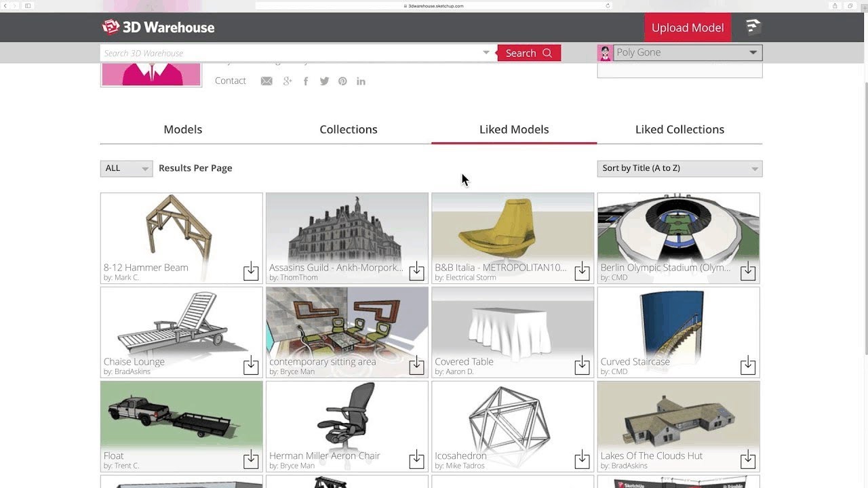Viewport: 868px width, 488px height.
Task: Click the email contact icon
Action: (x=267, y=81)
